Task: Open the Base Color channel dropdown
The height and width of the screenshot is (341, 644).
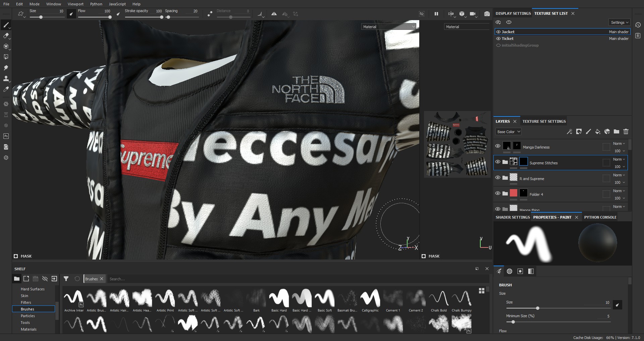Action: 508,132
